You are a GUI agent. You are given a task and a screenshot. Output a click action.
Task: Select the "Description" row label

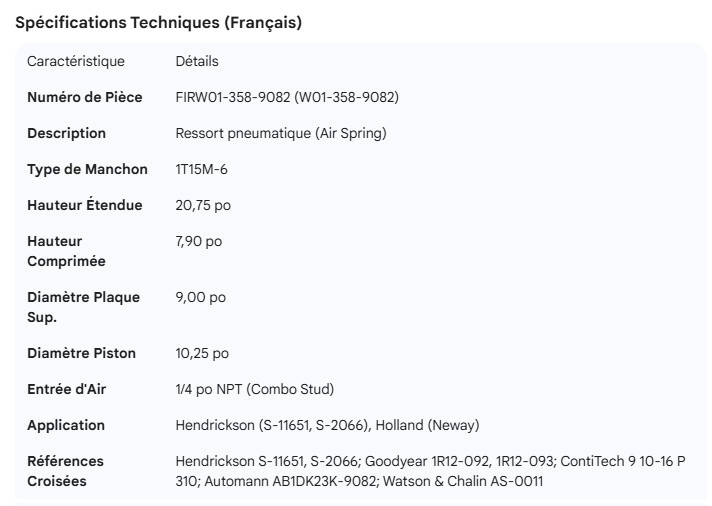pos(66,133)
